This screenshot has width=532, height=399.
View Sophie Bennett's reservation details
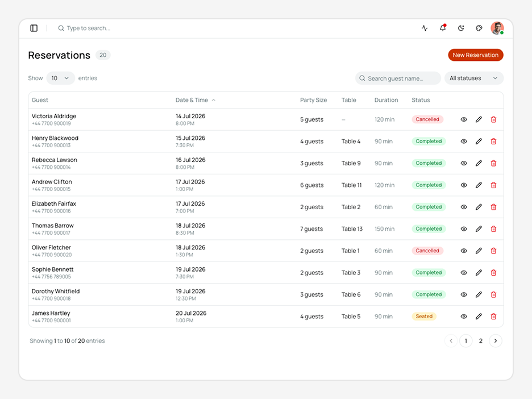click(464, 273)
